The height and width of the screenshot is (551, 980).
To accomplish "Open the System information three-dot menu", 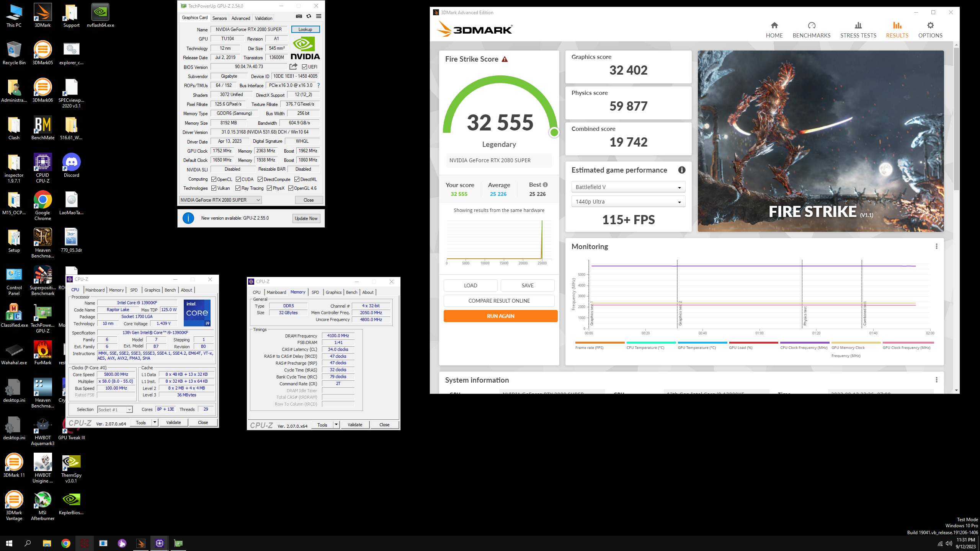I will 936,380.
